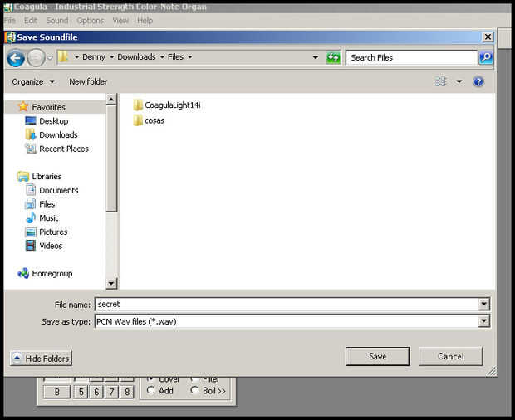Click in the File name field
The width and height of the screenshot is (515, 420).
pyautogui.click(x=287, y=304)
